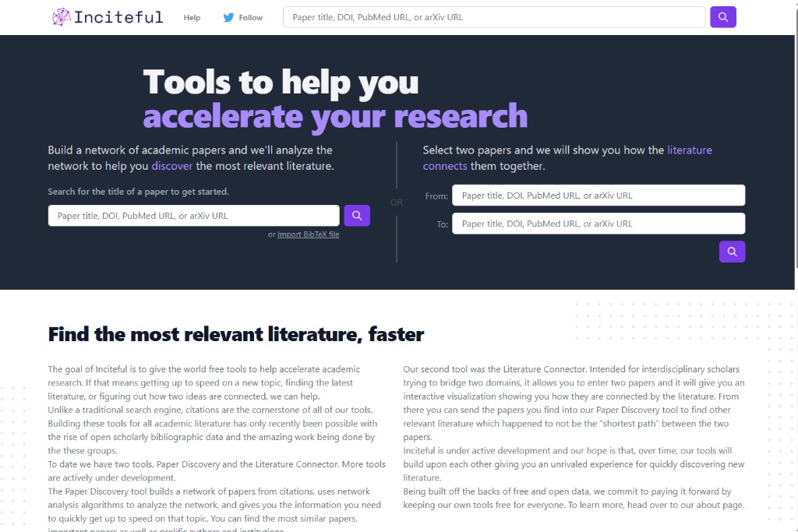Click 'Search for the title of a paper' label
This screenshot has height=532, width=798.
tap(139, 192)
